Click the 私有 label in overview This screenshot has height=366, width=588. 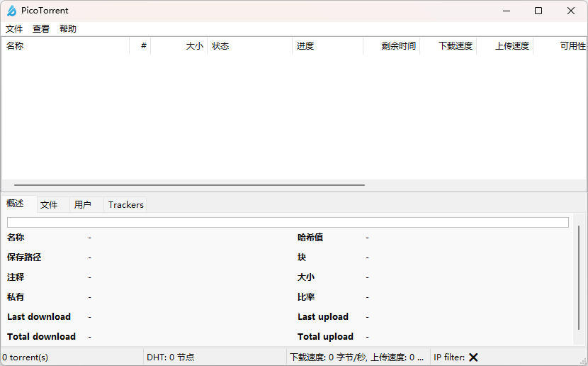[16, 297]
